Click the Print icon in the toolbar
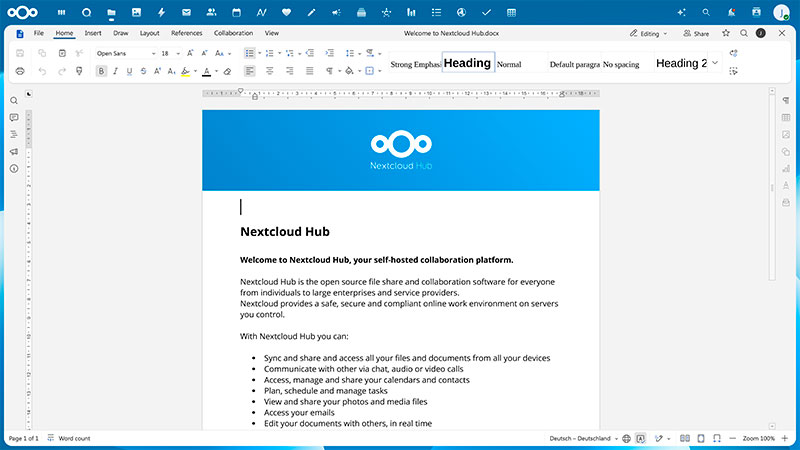The width and height of the screenshot is (800, 450). 20,71
